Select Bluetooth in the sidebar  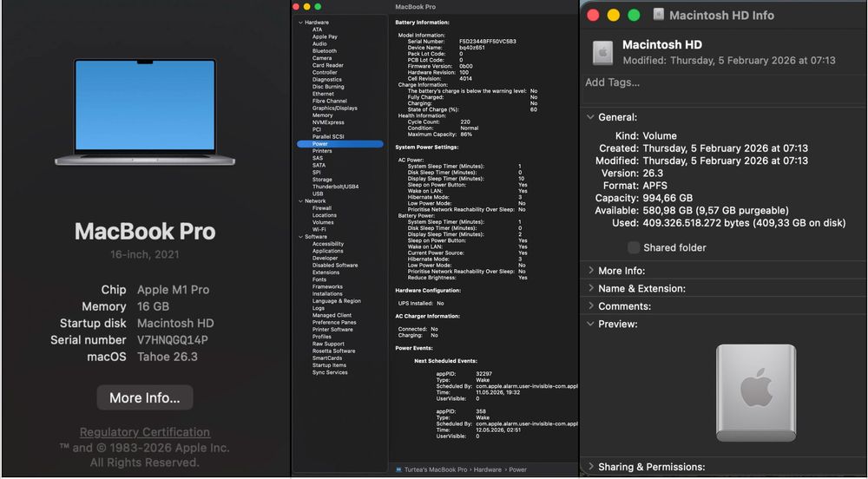[324, 51]
